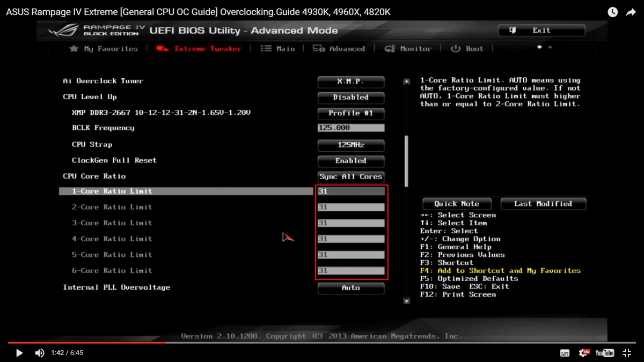
Task: Select the CPU Core Ratio label
Action: [94, 176]
